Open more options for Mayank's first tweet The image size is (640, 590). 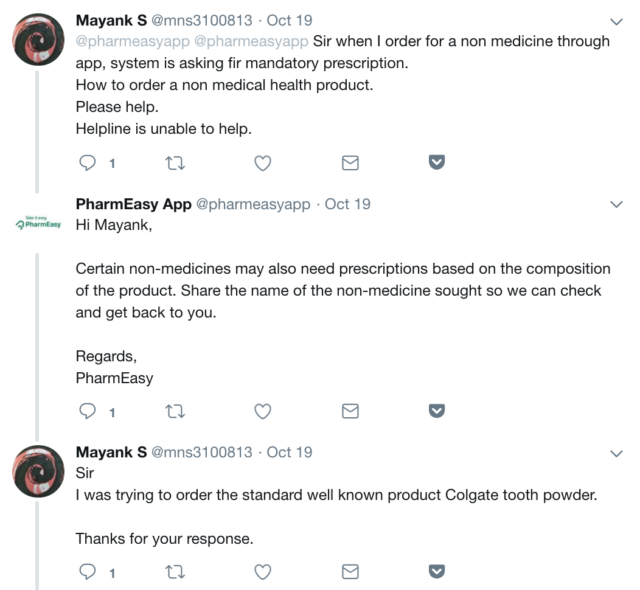tap(616, 21)
